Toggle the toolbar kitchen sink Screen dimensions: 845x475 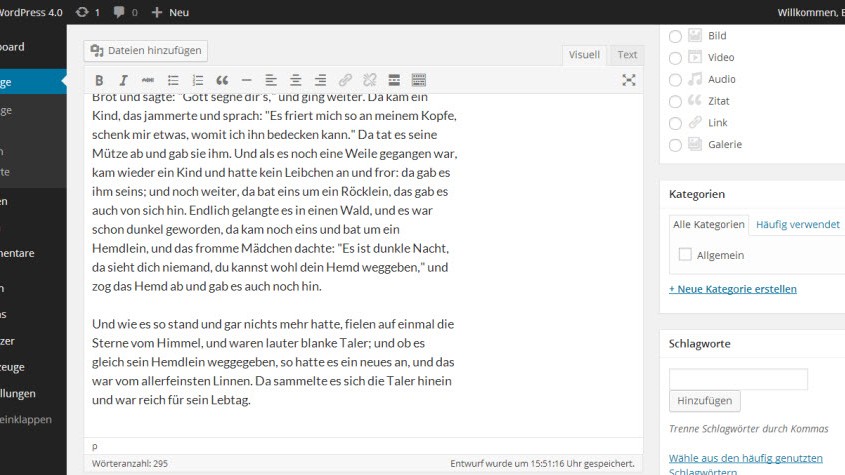pos(419,80)
